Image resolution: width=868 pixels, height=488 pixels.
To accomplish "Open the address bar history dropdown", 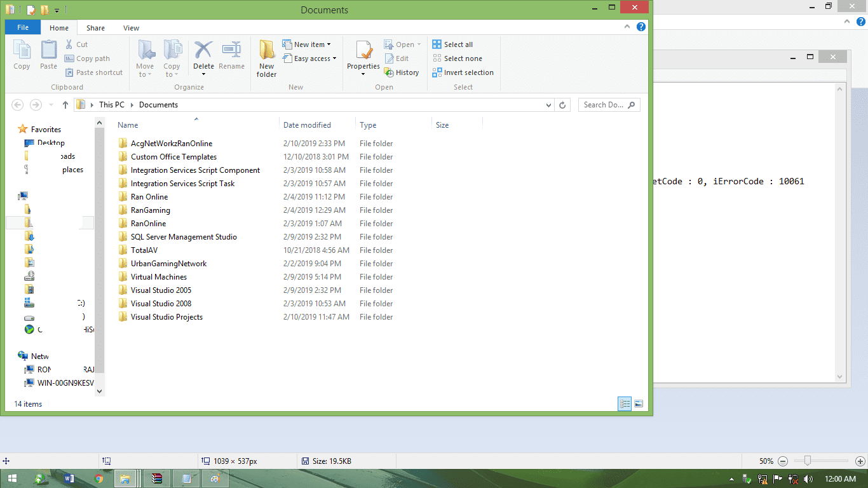I will (x=549, y=105).
